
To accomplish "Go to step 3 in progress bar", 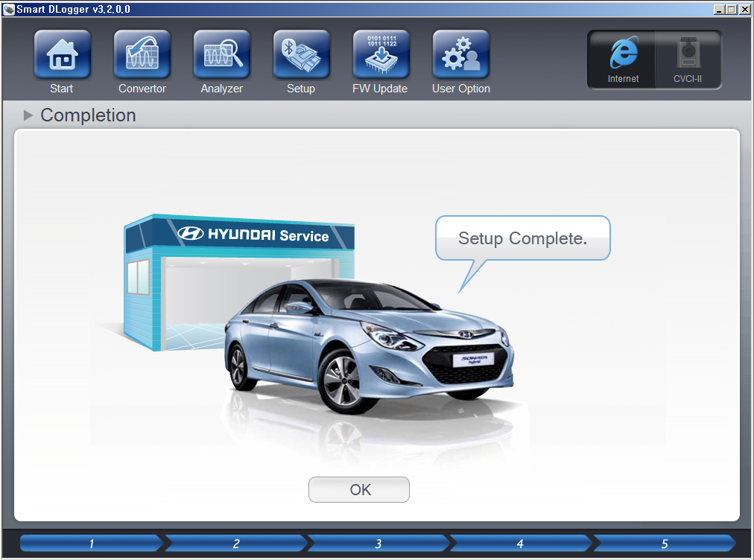I will tap(378, 543).
